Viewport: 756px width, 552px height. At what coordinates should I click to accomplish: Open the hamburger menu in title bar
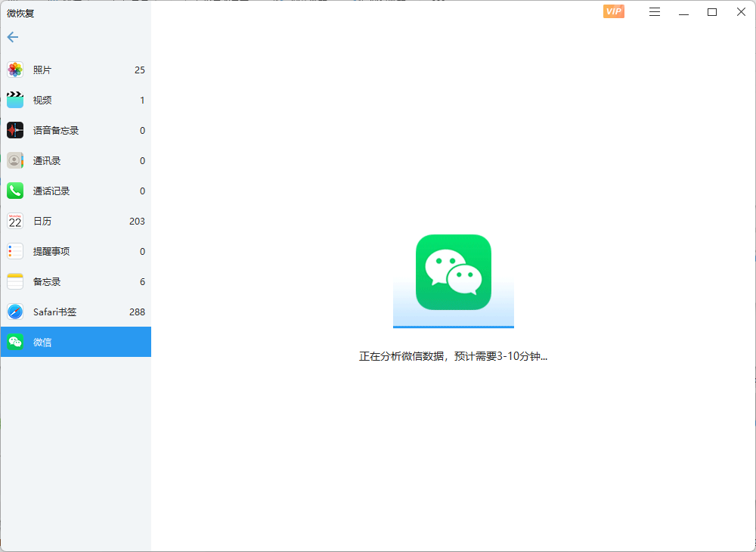(x=655, y=11)
